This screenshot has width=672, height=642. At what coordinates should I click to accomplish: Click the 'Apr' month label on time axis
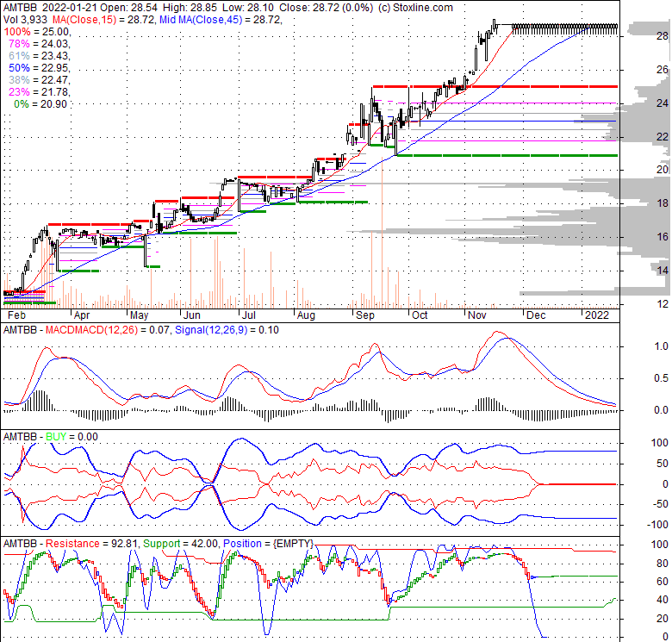82,315
